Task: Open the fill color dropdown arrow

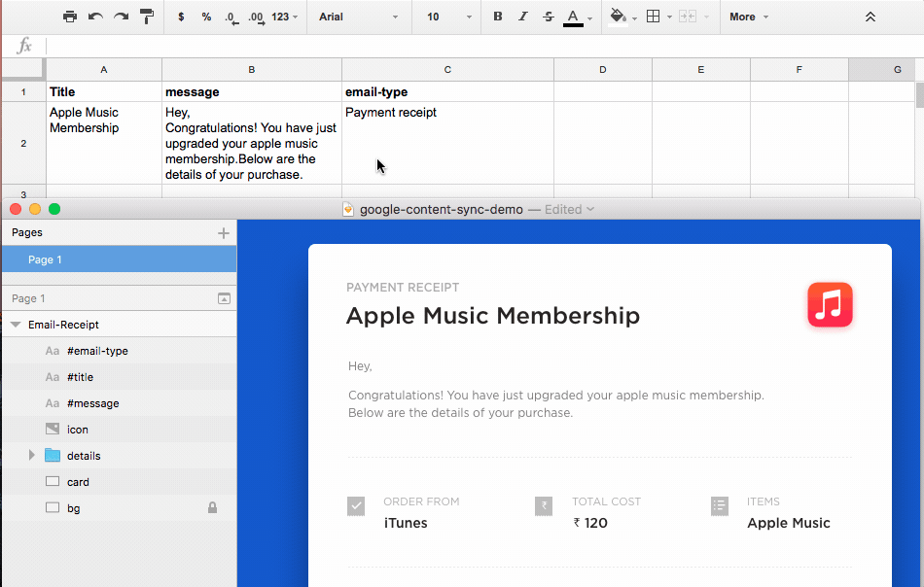Action: coord(635,18)
